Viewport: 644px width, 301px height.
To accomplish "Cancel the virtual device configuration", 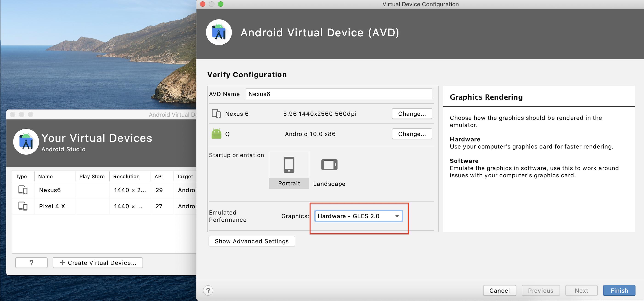I will coord(499,290).
